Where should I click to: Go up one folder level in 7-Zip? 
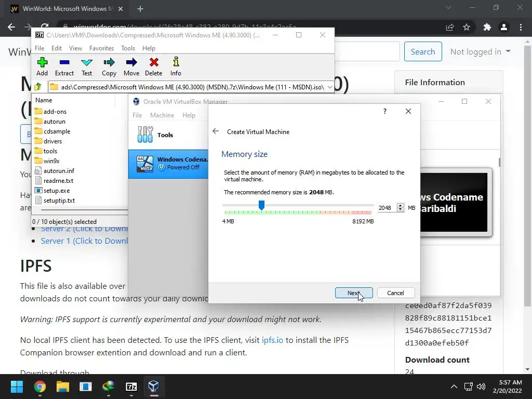pos(38,87)
